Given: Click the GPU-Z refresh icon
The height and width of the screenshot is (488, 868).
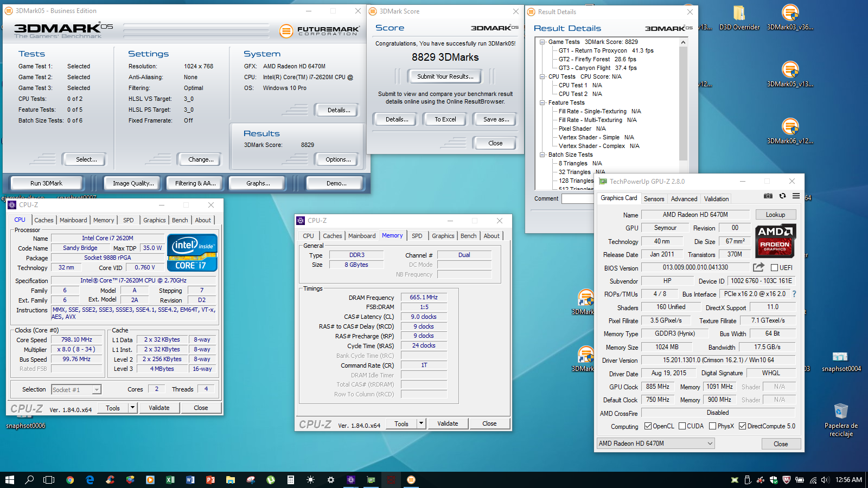Looking at the screenshot, I should point(782,196).
